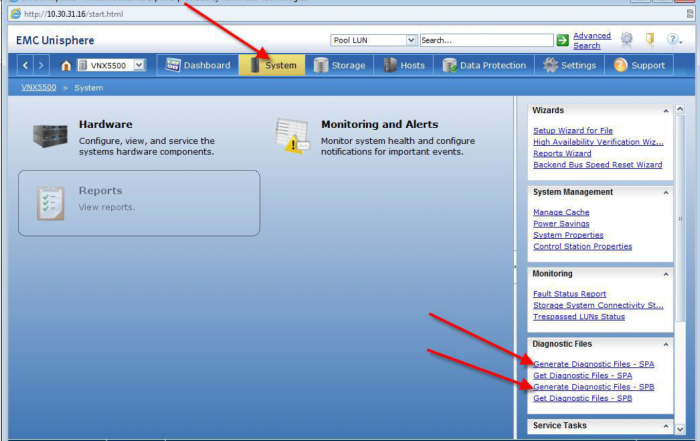Click the navigate back arrow
Viewport: 700px width, 441px height.
(x=26, y=66)
